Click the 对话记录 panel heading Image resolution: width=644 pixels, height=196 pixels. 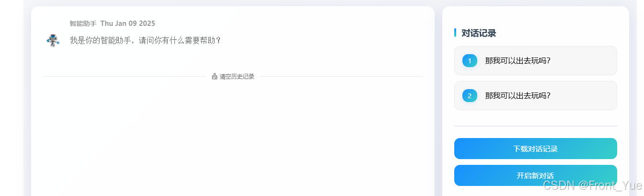(x=478, y=33)
